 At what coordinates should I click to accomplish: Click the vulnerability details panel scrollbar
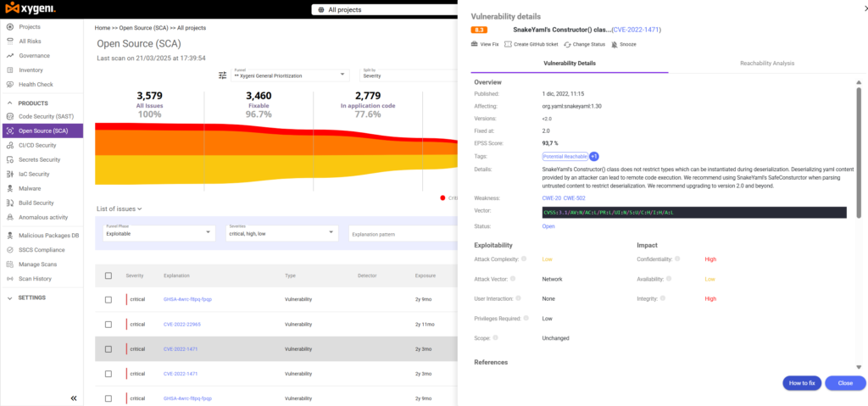point(859,153)
